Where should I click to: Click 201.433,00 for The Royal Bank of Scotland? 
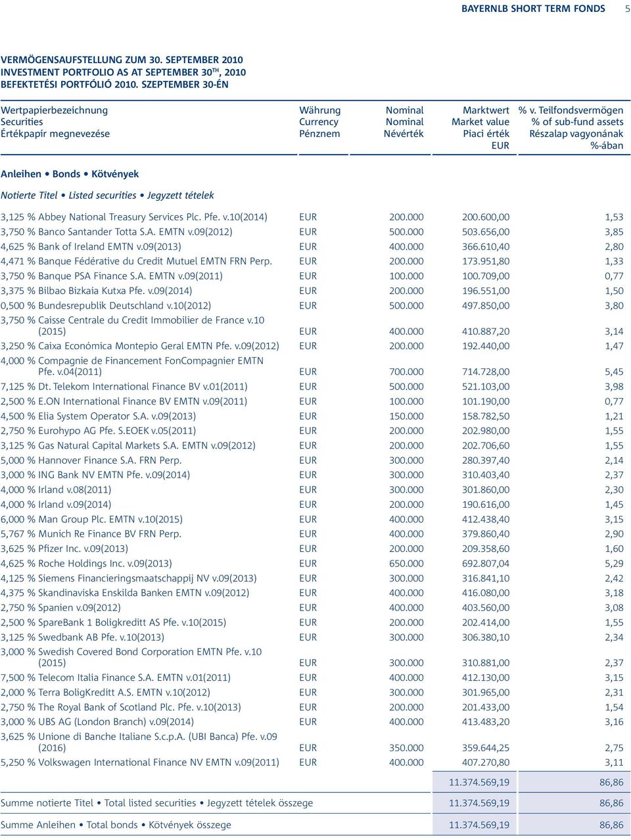coord(486,707)
